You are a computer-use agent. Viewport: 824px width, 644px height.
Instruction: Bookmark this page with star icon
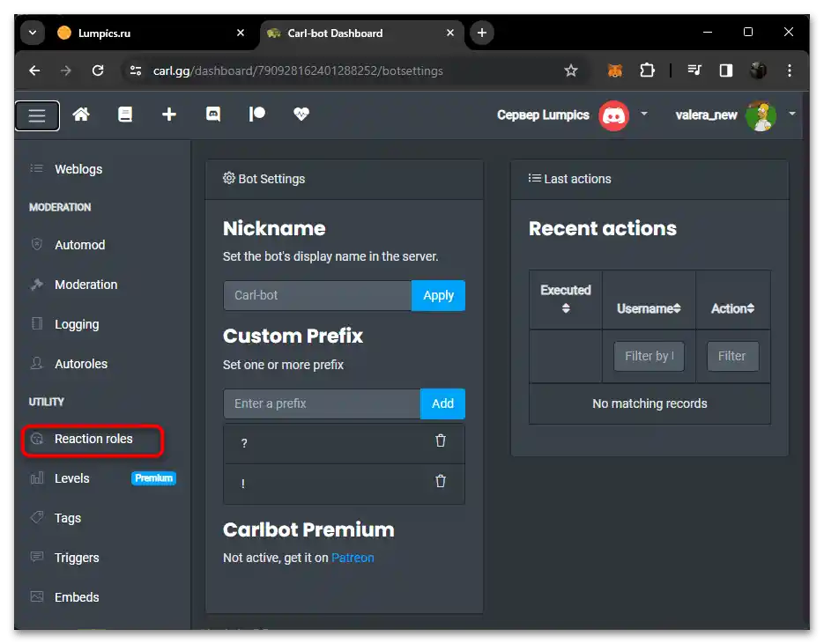pyautogui.click(x=571, y=70)
